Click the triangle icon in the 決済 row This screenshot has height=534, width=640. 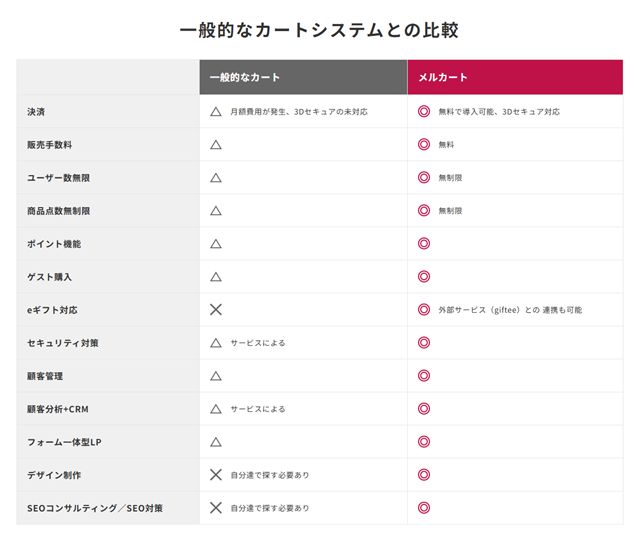(x=215, y=112)
